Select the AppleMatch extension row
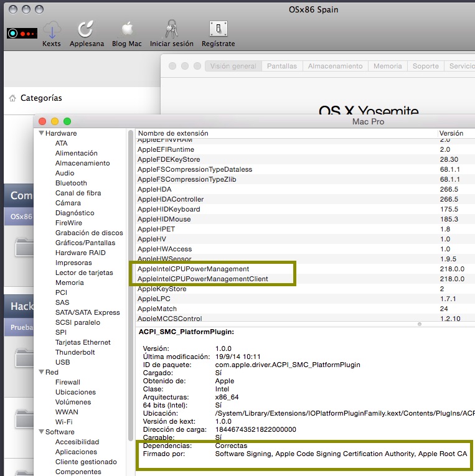The width and height of the screenshot is (475, 476). point(305,309)
